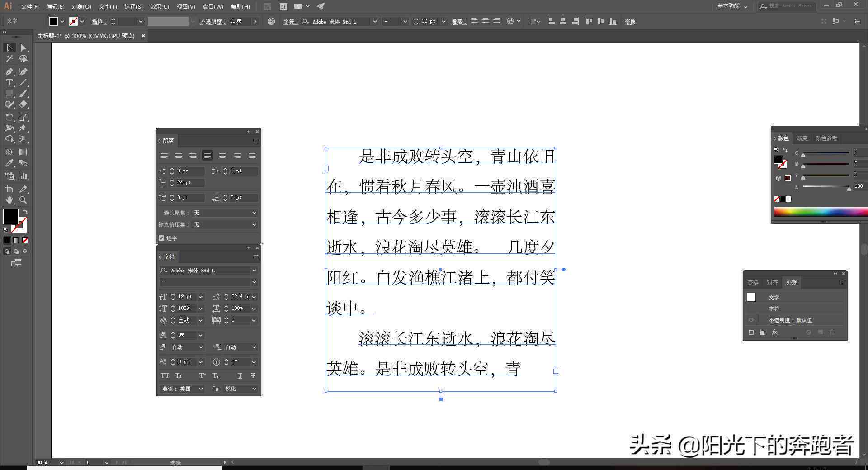Viewport: 868px width, 470px height.
Task: Open the Bridge/Stock 'St' icon
Action: 283,6
